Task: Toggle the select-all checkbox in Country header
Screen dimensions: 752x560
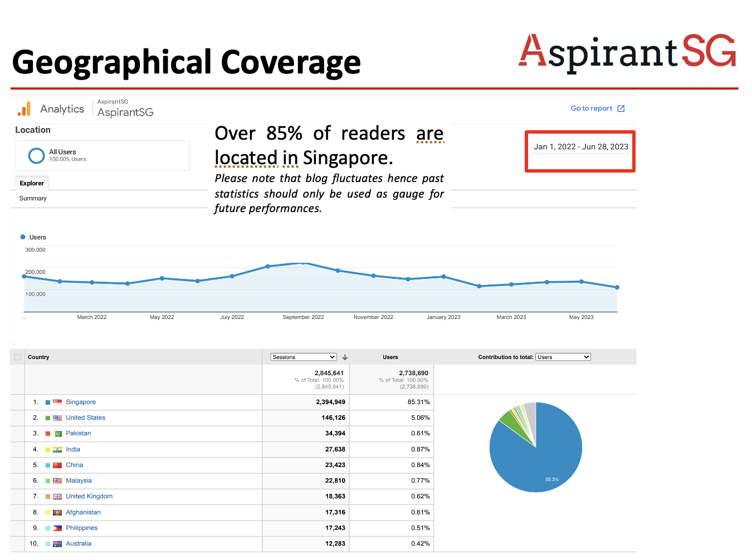Action: pyautogui.click(x=17, y=357)
